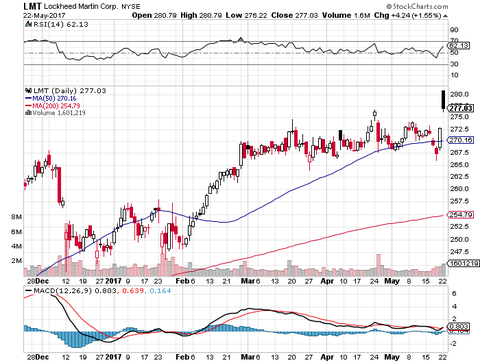The height and width of the screenshot is (363, 480).
Task: Click the green up-arrow beside the Chg value
Action: [446, 16]
